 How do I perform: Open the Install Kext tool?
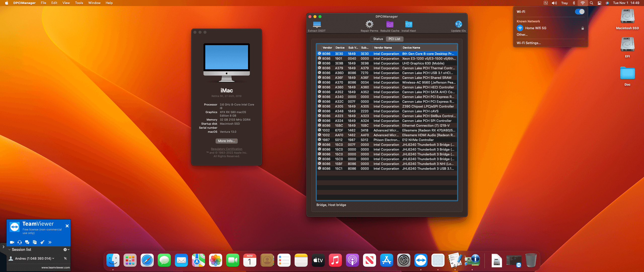[x=409, y=24]
